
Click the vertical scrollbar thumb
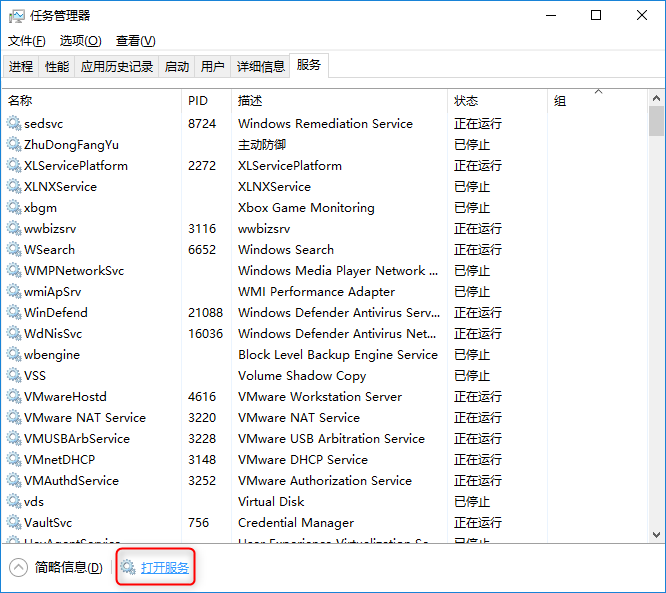click(656, 121)
